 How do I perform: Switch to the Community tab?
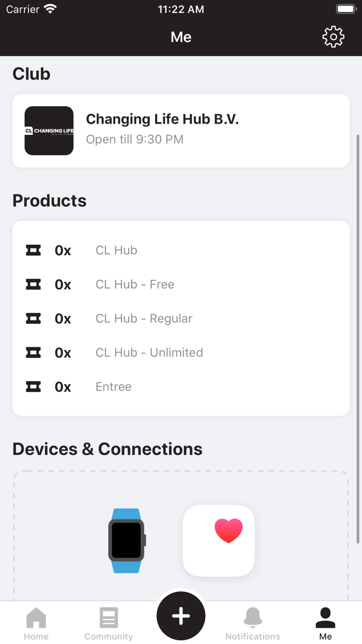coord(109,623)
